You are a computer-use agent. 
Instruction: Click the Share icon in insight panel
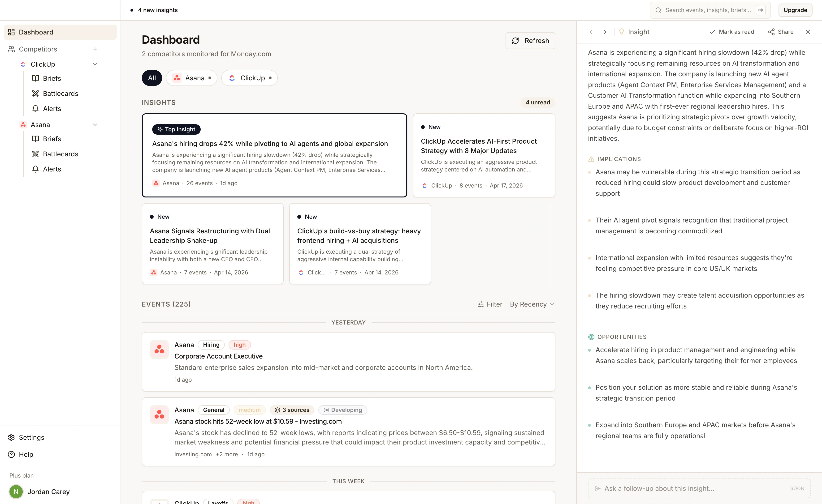click(x=771, y=32)
